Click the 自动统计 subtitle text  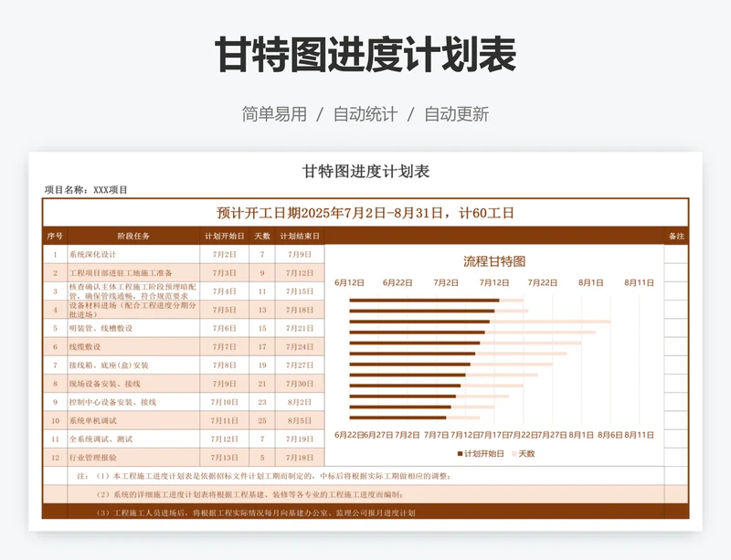tap(365, 114)
